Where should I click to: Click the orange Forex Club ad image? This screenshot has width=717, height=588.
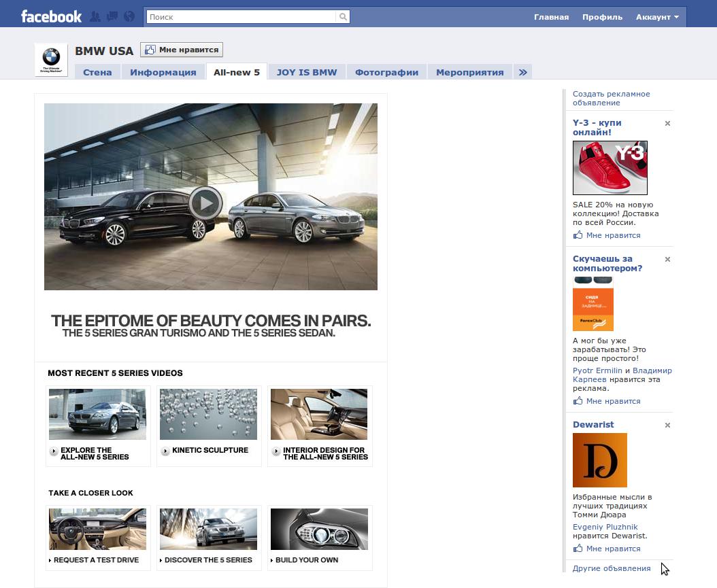pyautogui.click(x=593, y=304)
